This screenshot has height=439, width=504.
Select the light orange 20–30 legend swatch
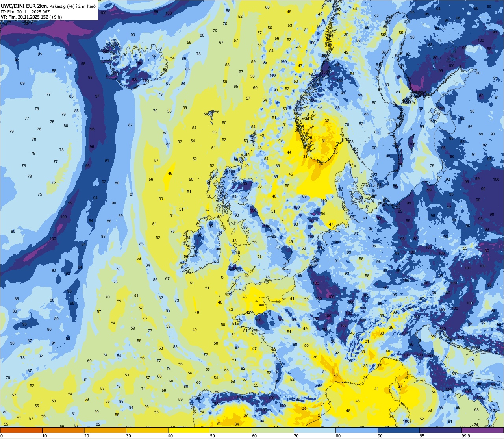[x=105, y=430]
